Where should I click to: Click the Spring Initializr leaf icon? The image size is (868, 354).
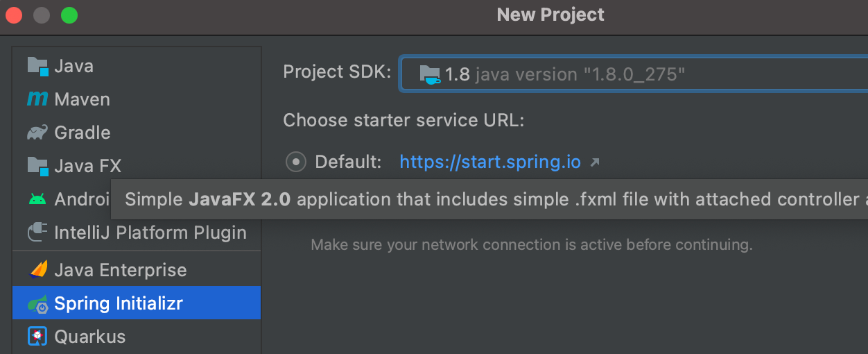[x=37, y=303]
